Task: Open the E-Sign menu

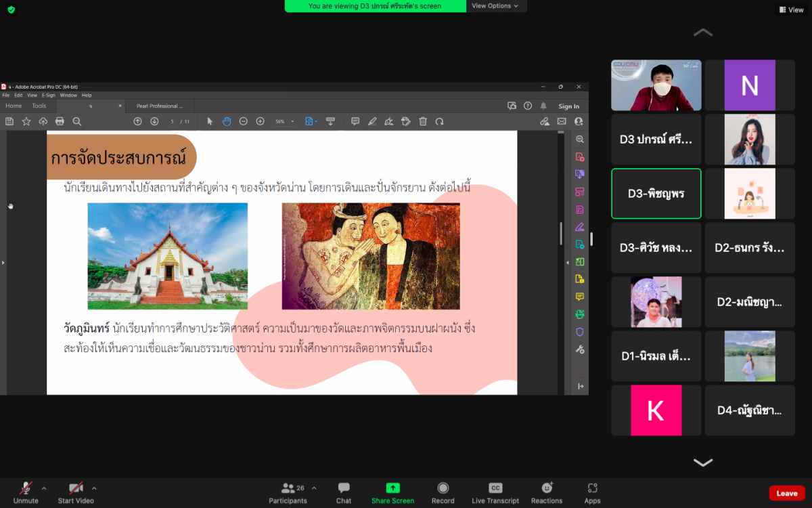Action: tap(49, 96)
